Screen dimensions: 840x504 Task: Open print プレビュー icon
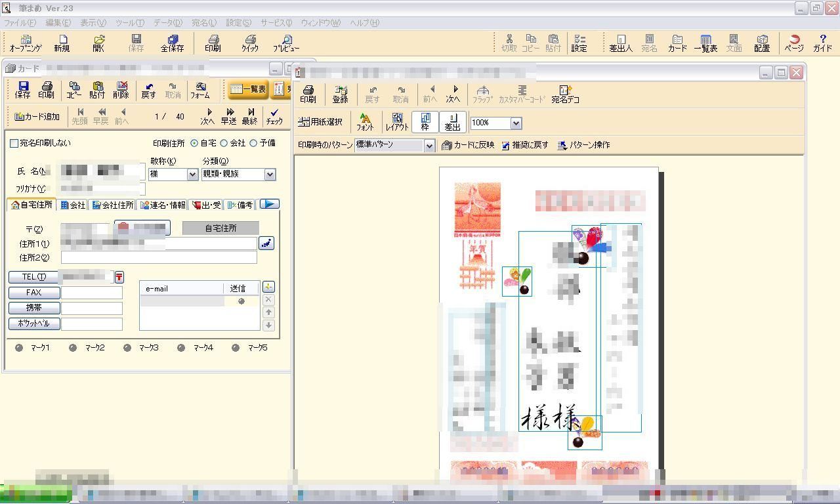click(x=286, y=43)
